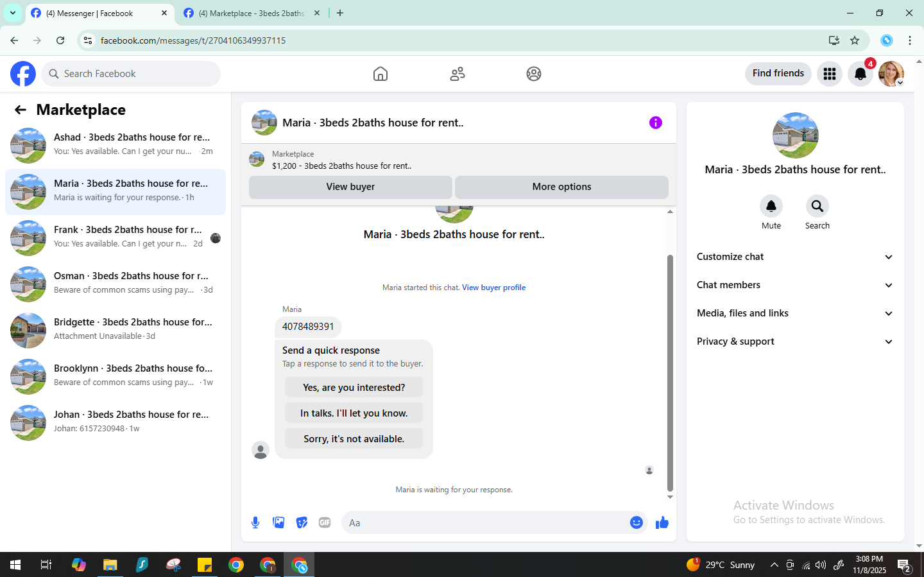Click the More options button
This screenshot has width=924, height=577.
561,187
